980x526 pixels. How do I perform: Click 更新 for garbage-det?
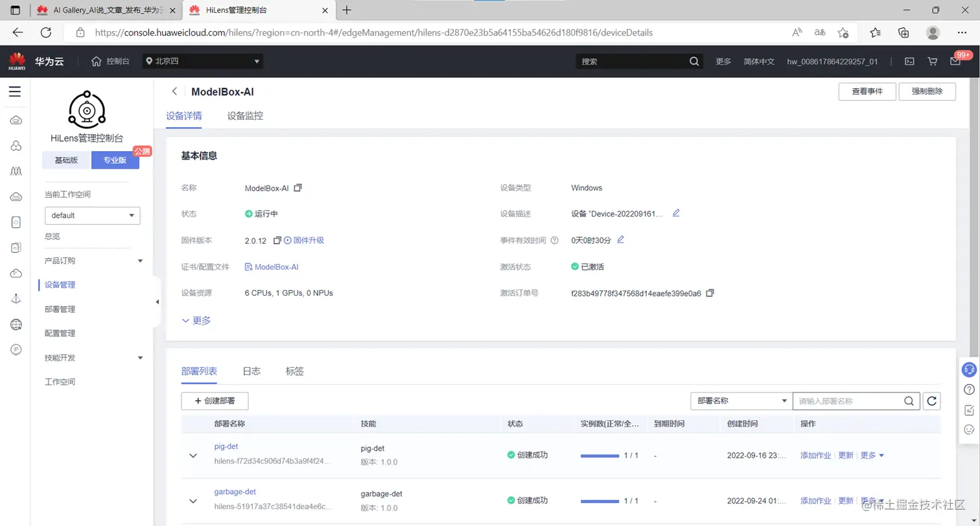click(846, 501)
